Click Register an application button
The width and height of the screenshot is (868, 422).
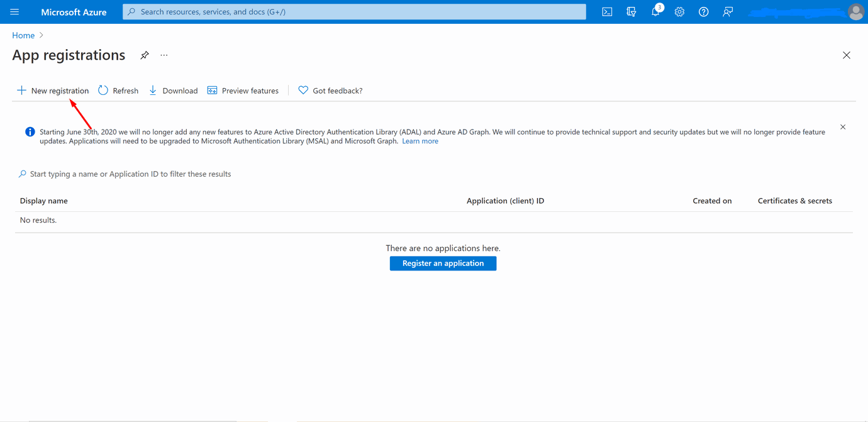[443, 264]
